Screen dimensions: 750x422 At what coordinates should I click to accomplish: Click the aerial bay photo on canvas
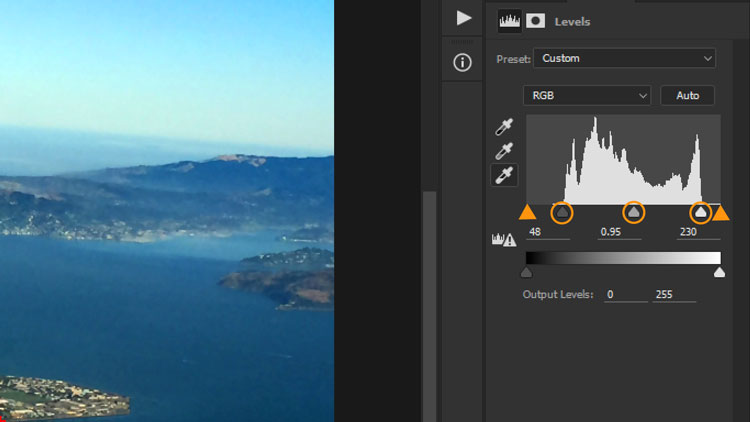[167, 211]
